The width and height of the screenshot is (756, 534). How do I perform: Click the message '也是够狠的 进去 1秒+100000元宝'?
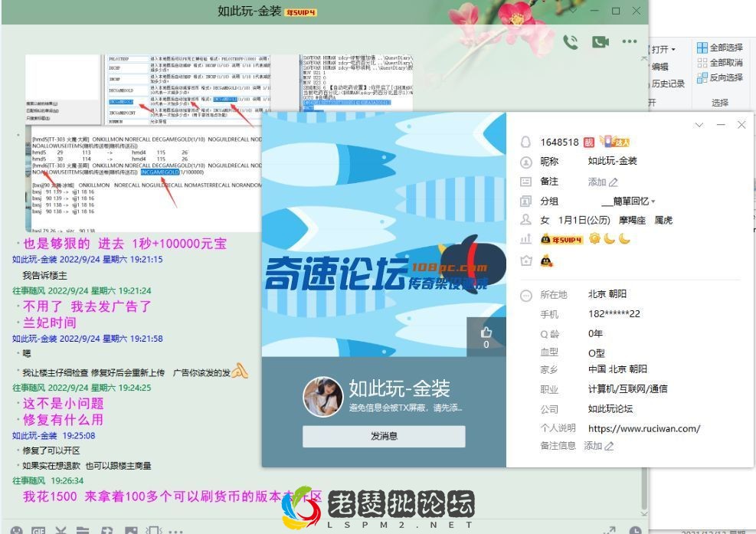(125, 244)
